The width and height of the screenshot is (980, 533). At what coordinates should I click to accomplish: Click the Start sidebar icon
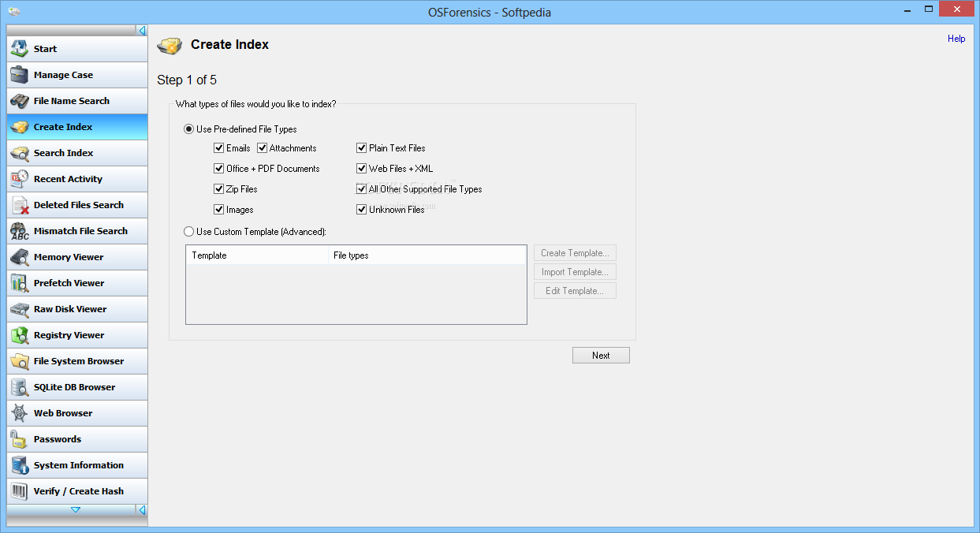(20, 49)
